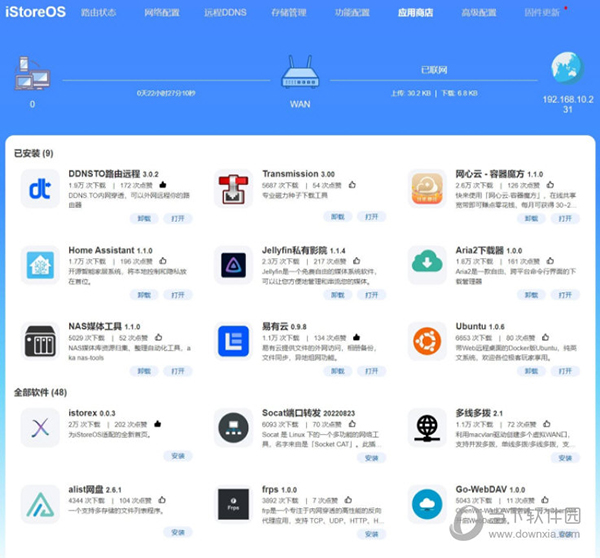Click the Transmission app icon
Image resolution: width=600 pixels, height=558 pixels.
233,189
